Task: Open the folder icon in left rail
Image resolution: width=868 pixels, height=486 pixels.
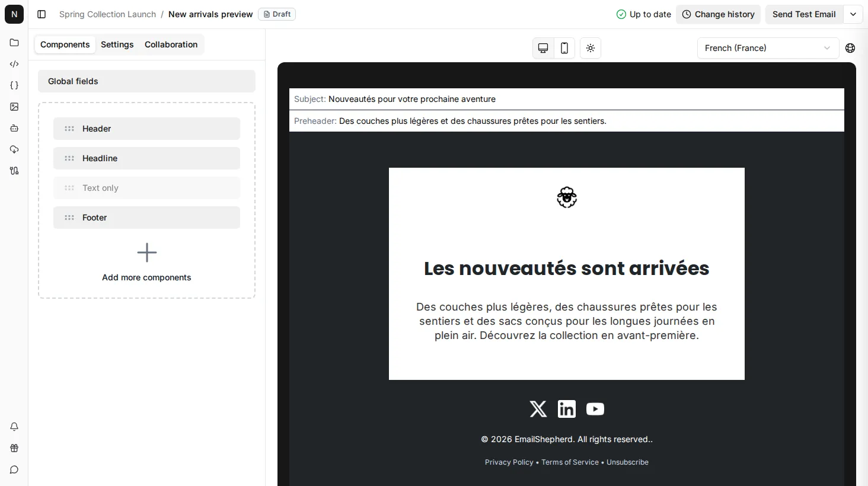Action: [14, 43]
